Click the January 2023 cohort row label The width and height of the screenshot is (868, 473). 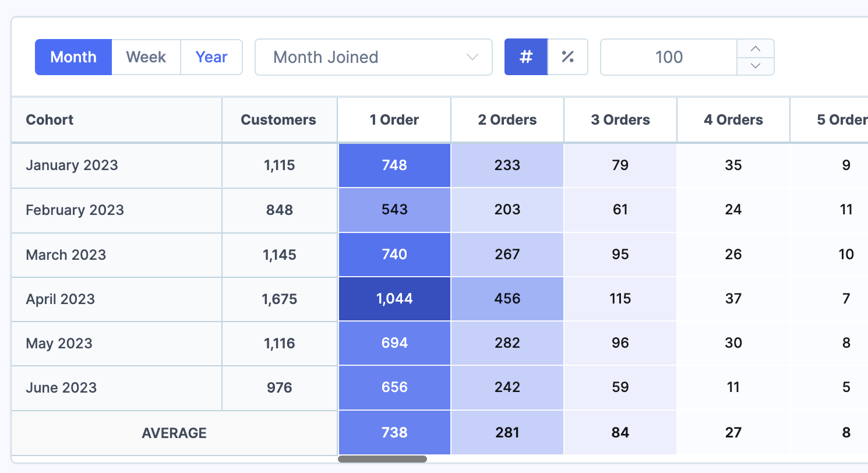pyautogui.click(x=72, y=165)
